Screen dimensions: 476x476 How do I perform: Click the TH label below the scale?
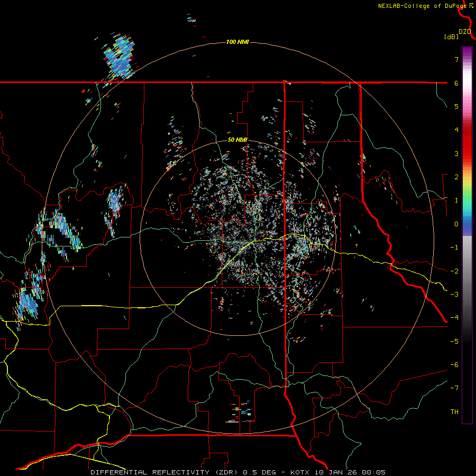click(454, 412)
